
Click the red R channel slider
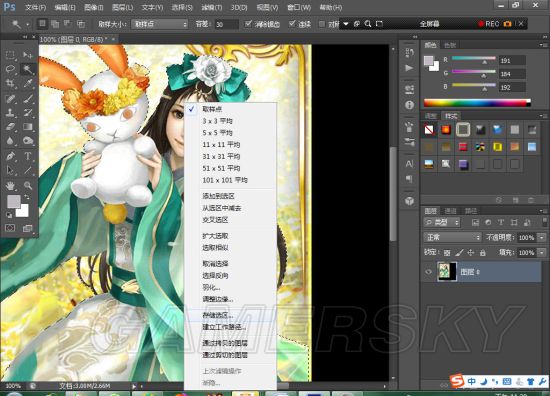click(474, 58)
